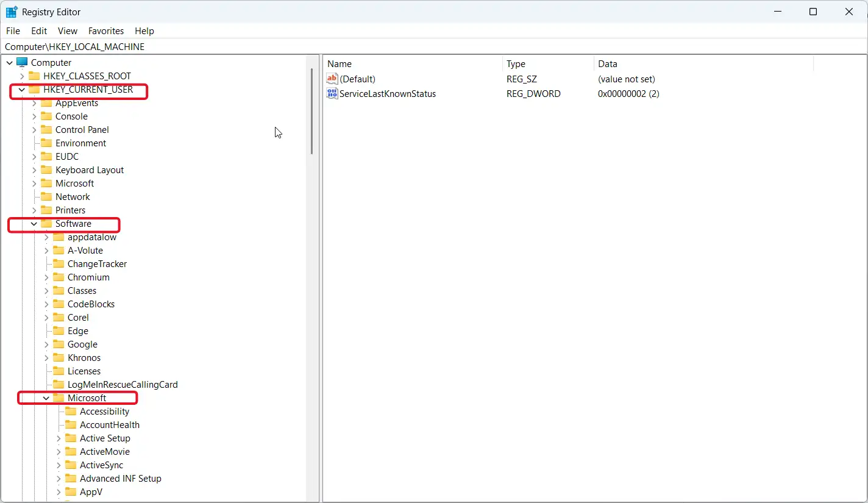Open the Favorites menu
Screen dimensions: 868x503
(106, 31)
